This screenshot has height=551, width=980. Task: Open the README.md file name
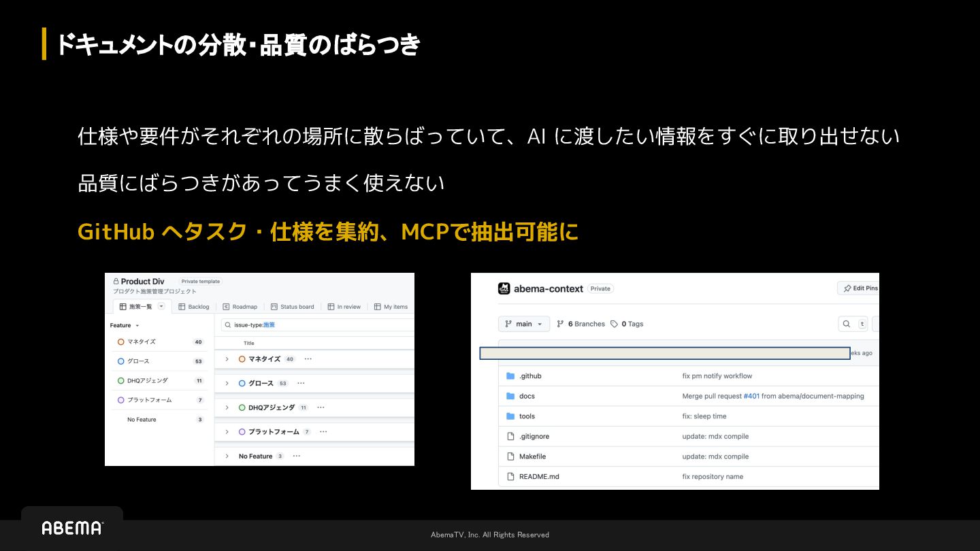pyautogui.click(x=539, y=476)
